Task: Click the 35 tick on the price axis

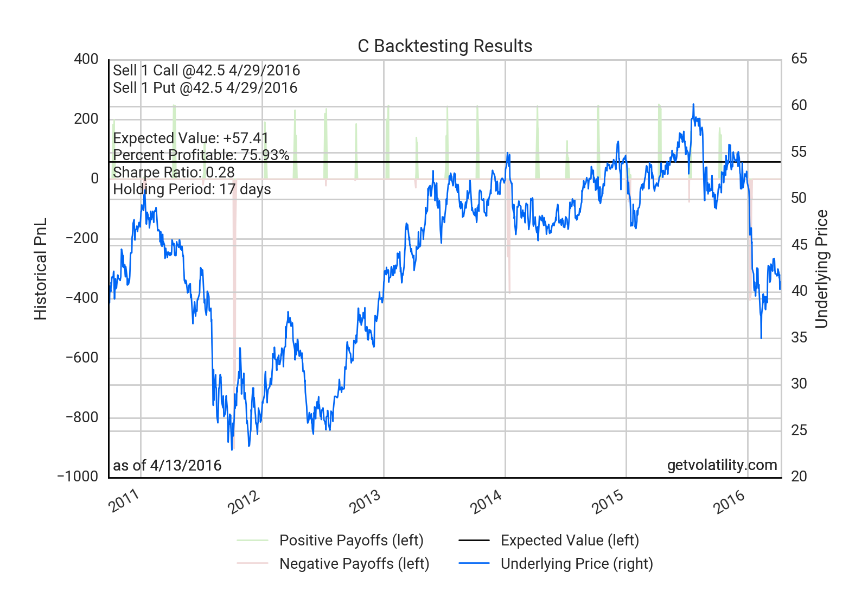Action: pyautogui.click(x=799, y=338)
